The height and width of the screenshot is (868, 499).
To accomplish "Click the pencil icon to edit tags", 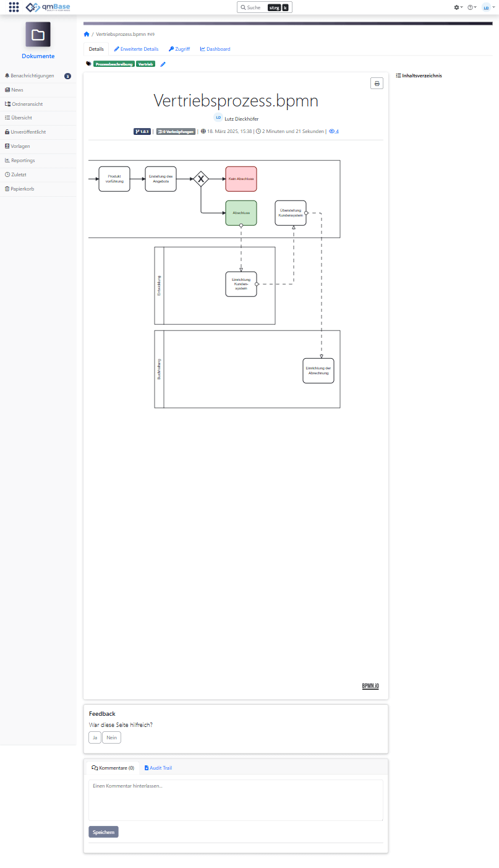I will 163,64.
